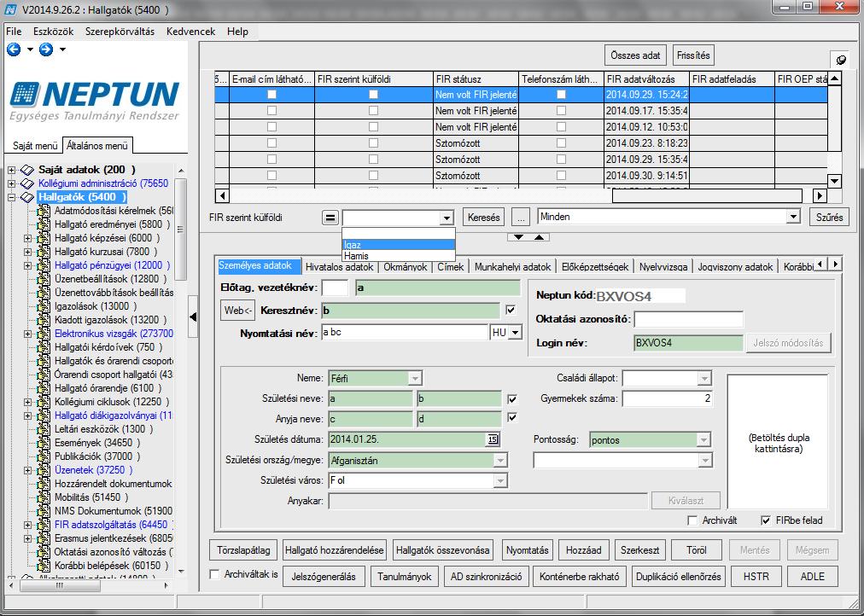Click the Gyermekek száma field
Viewport: 864px width, 616px height.
click(668, 398)
